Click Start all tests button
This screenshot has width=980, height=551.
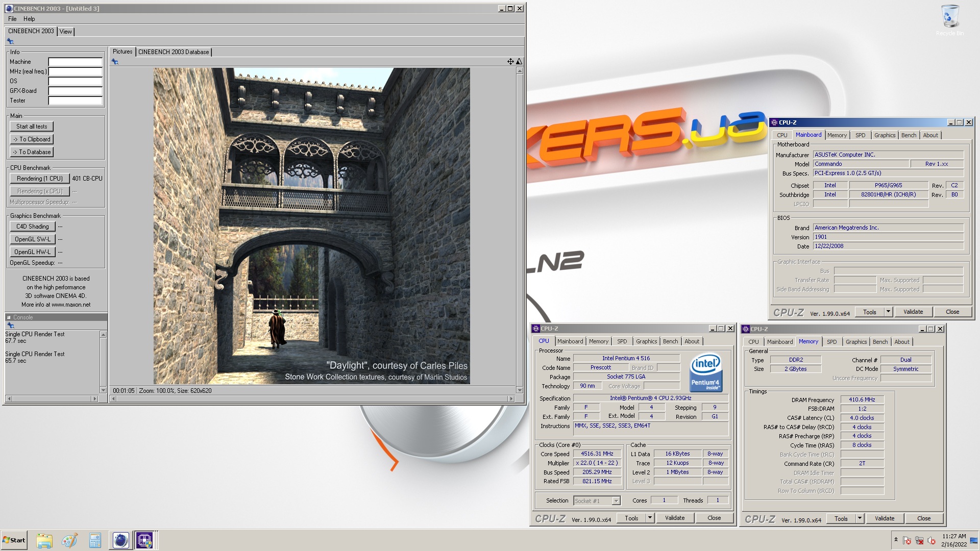pos(32,127)
